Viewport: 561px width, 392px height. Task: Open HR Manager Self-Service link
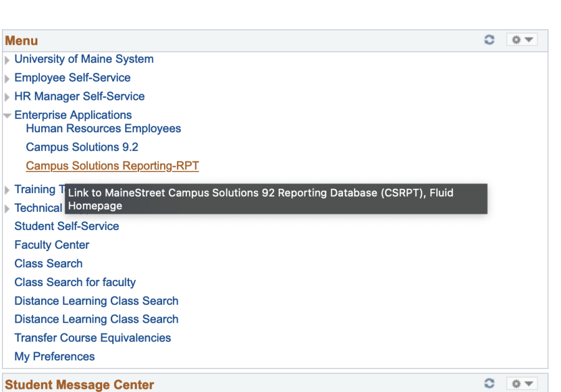click(79, 96)
